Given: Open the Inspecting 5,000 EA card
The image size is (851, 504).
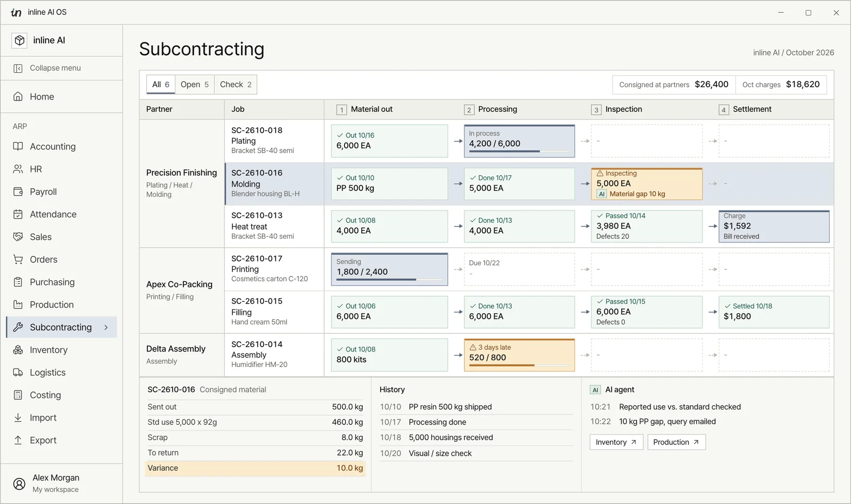Looking at the screenshot, I should tap(647, 184).
